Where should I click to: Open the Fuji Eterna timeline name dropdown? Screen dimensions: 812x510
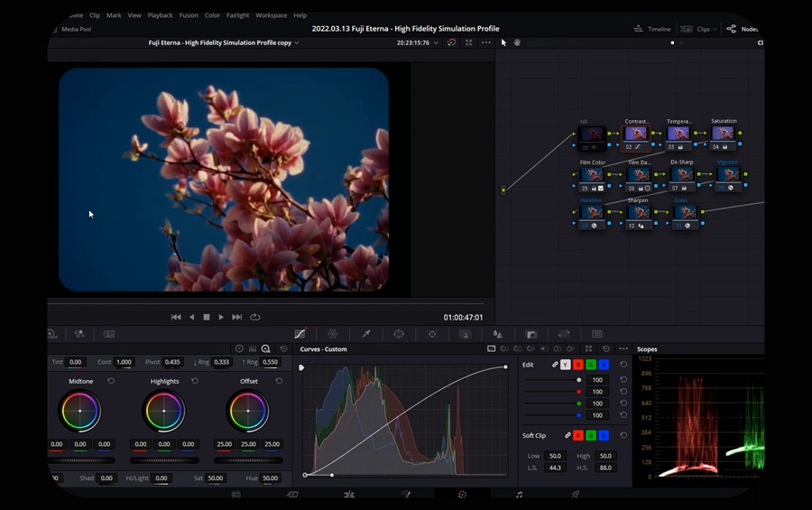224,42
